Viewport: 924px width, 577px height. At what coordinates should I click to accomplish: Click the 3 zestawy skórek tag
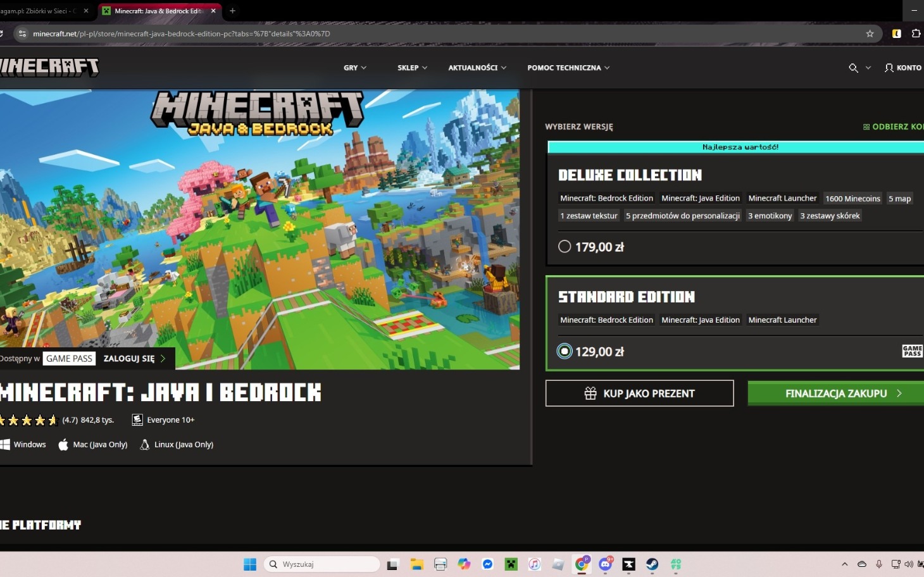point(830,216)
